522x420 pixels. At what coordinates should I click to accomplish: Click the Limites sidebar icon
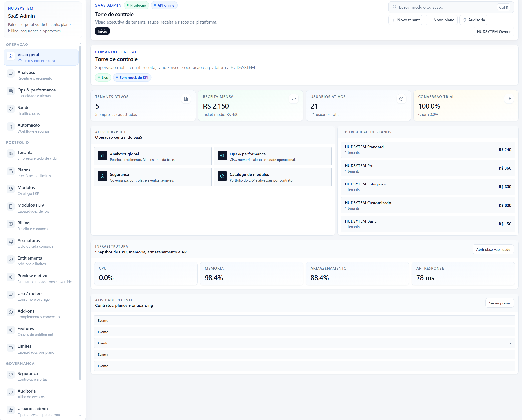(11, 348)
